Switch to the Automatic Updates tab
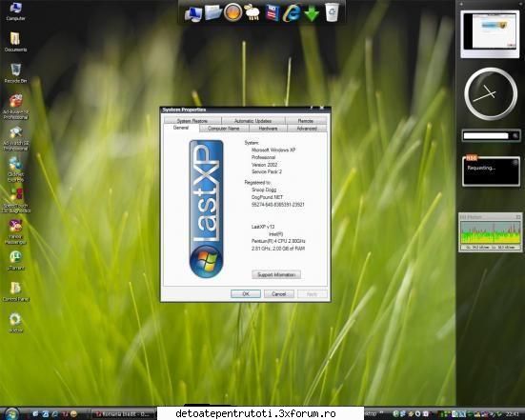The width and height of the screenshot is (525, 420). pyautogui.click(x=252, y=121)
